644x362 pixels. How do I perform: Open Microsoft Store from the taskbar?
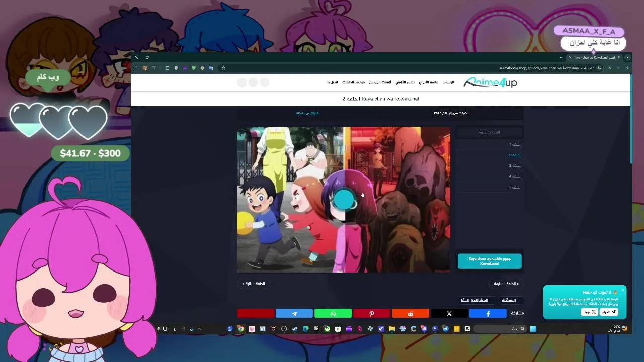[337, 329]
